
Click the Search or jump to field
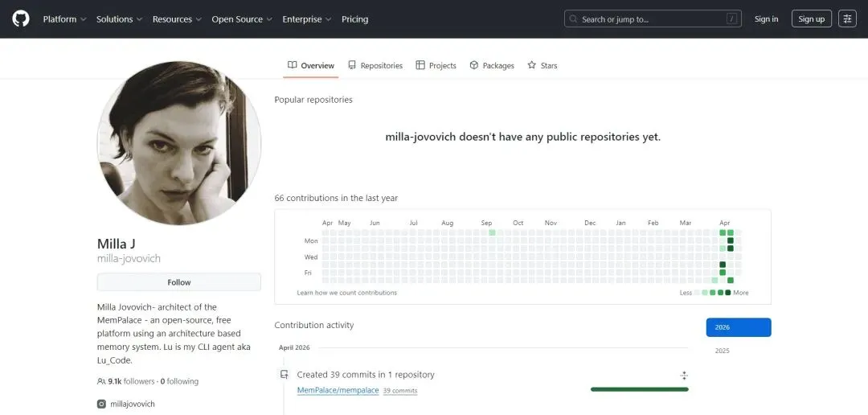pos(653,19)
